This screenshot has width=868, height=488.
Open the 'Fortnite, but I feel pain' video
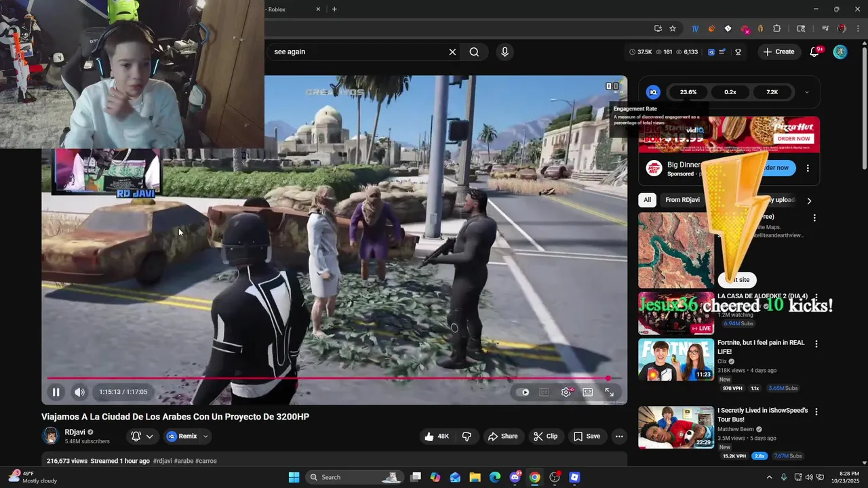point(761,347)
